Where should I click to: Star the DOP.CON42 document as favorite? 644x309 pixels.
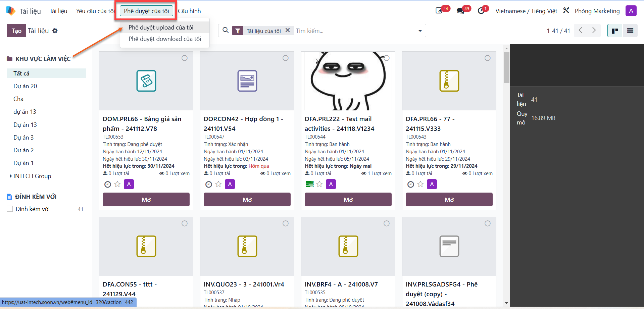pyautogui.click(x=218, y=184)
